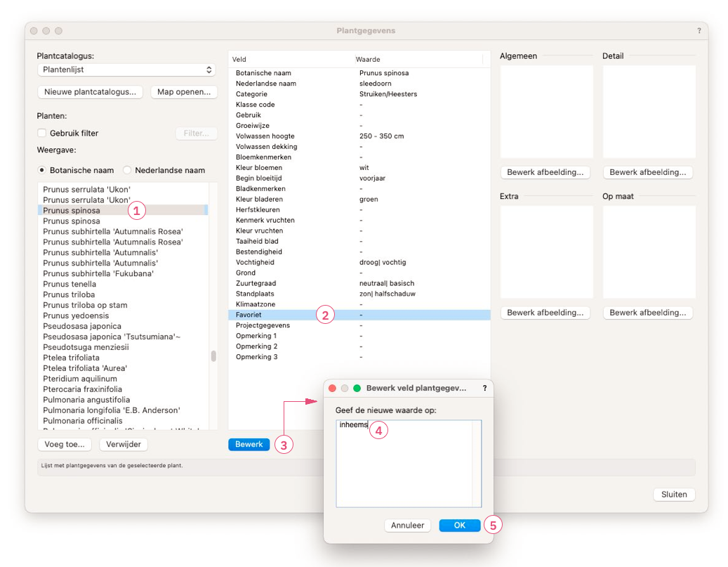Screen dimensions: 728x567
Task: Click help question mark in Plantgegevens title bar
Action: 699,31
